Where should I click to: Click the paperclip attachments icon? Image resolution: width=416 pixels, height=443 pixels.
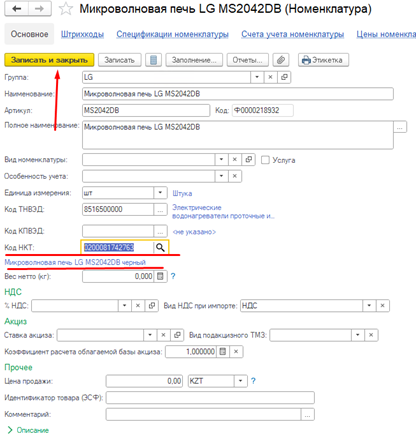click(281, 60)
